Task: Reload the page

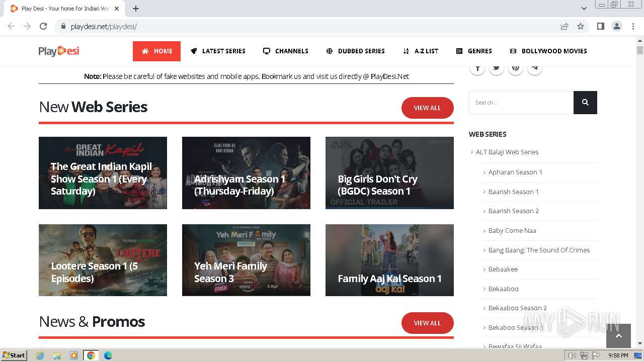Action: coord(43,26)
